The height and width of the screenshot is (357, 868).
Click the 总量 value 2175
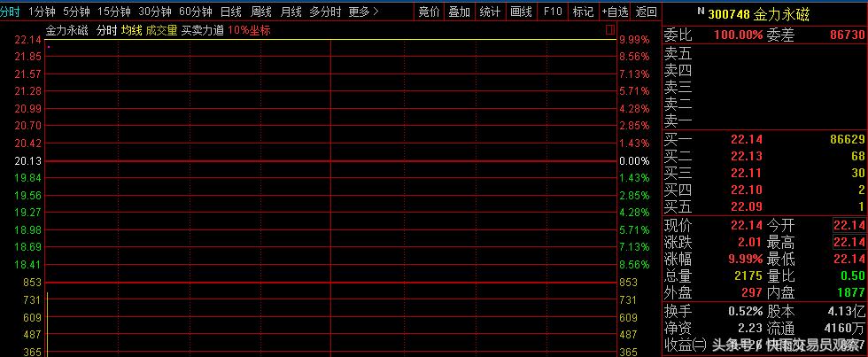click(749, 276)
